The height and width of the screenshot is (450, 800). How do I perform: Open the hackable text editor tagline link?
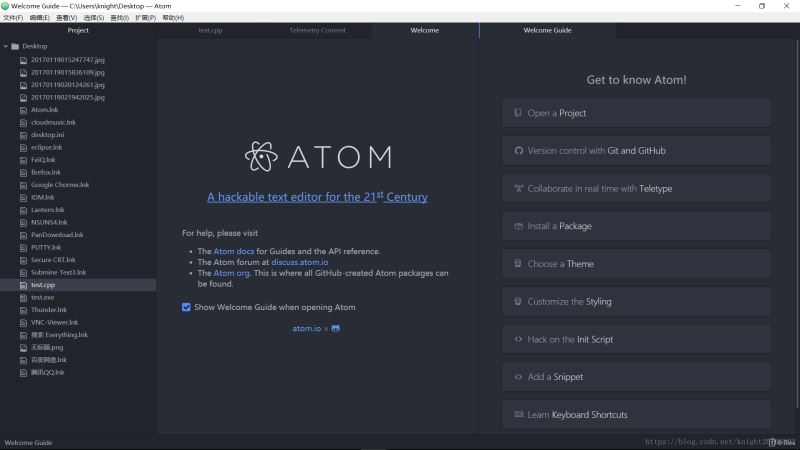(x=317, y=197)
